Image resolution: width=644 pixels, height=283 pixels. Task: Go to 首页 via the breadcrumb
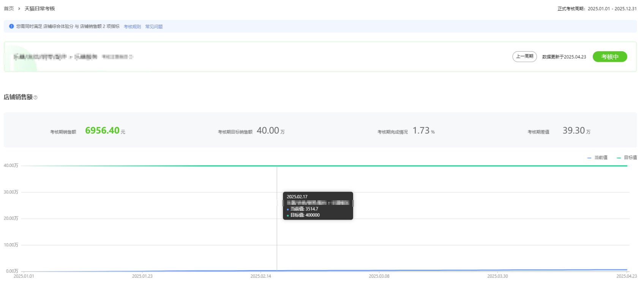[9, 9]
